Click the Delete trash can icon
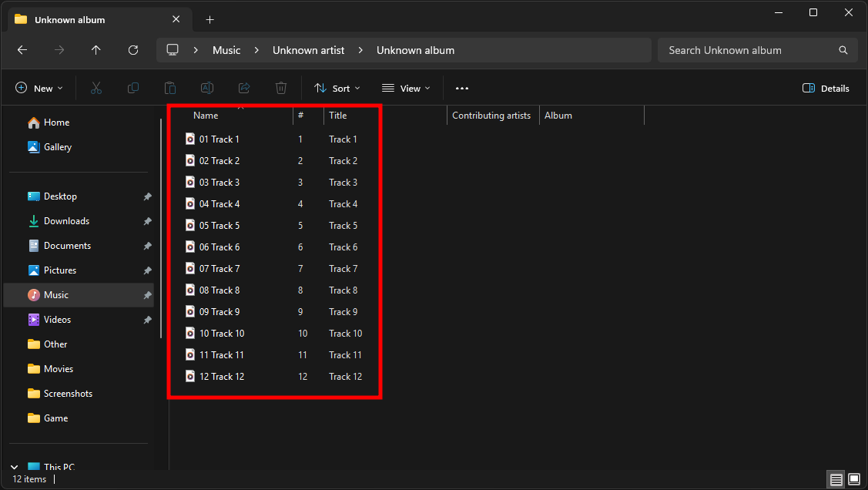 [281, 89]
